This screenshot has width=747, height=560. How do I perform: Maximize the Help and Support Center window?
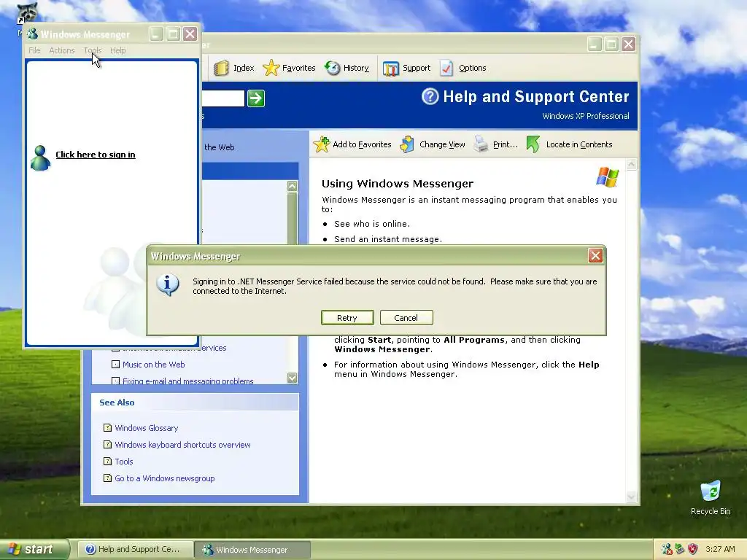point(611,44)
